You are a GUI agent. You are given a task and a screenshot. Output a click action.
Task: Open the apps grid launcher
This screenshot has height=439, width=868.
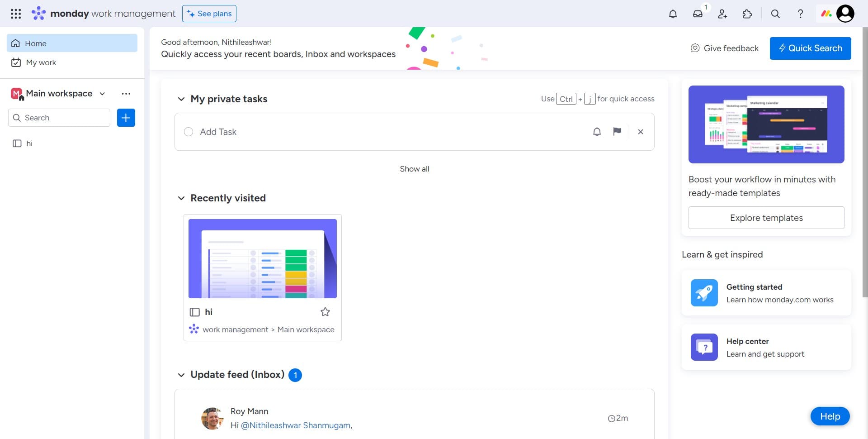click(16, 13)
